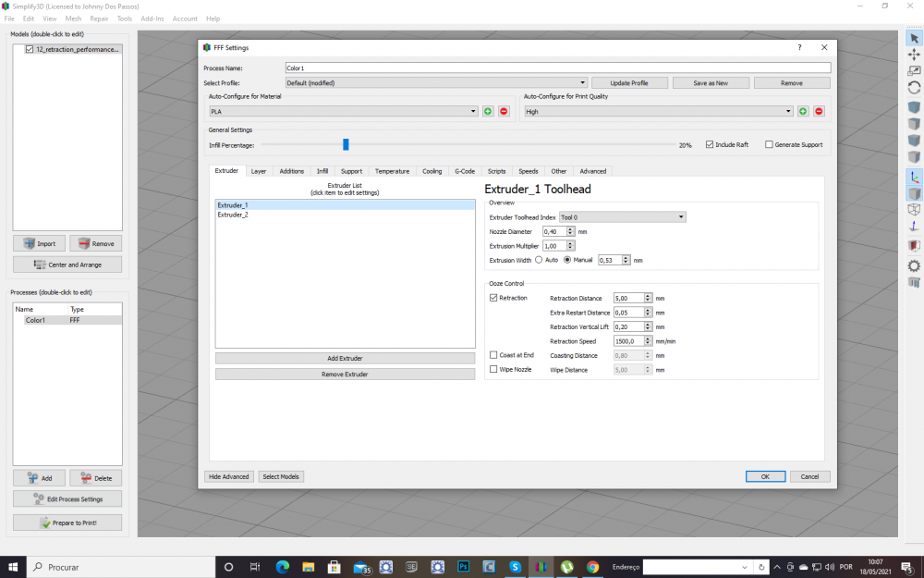Click the Retraction Speed stepper arrows
Screen dimensions: 924x578
pos(649,341)
